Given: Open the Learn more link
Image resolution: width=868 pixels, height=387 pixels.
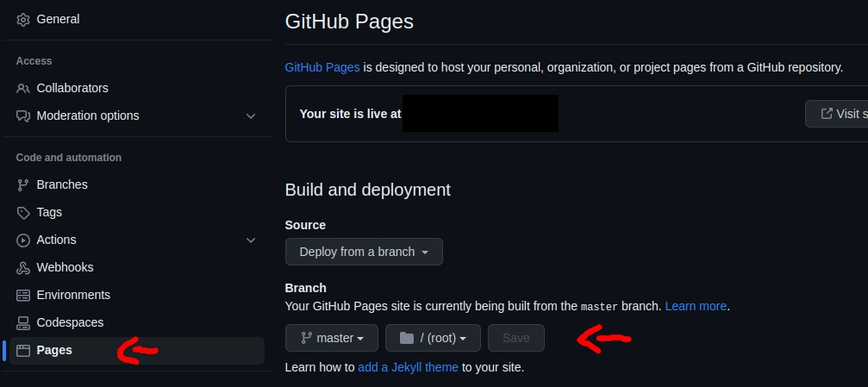Looking at the screenshot, I should 696,306.
